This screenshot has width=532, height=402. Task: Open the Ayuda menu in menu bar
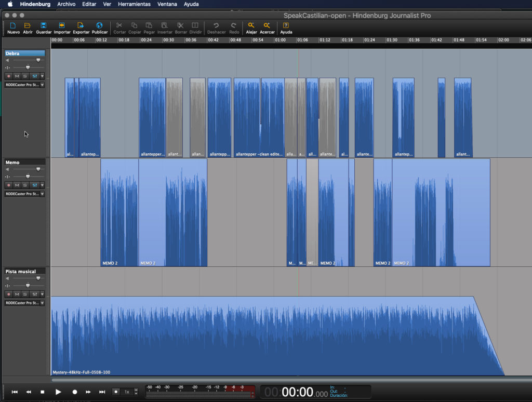coord(191,4)
